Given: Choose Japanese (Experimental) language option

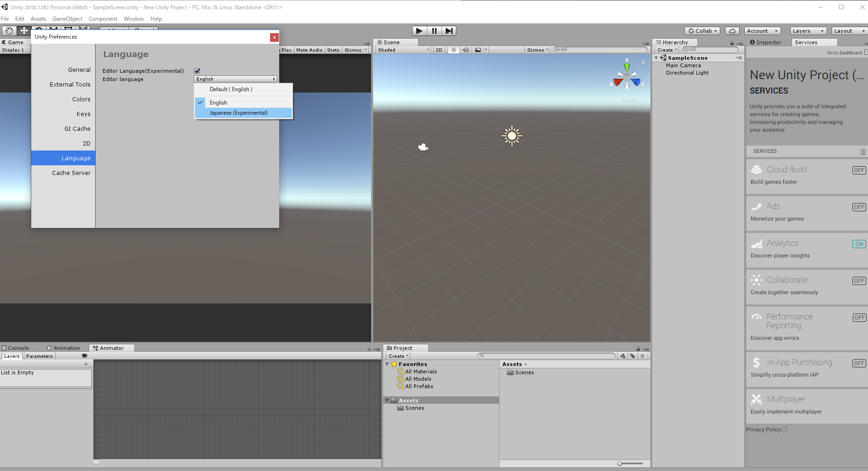Looking at the screenshot, I should 243,113.
